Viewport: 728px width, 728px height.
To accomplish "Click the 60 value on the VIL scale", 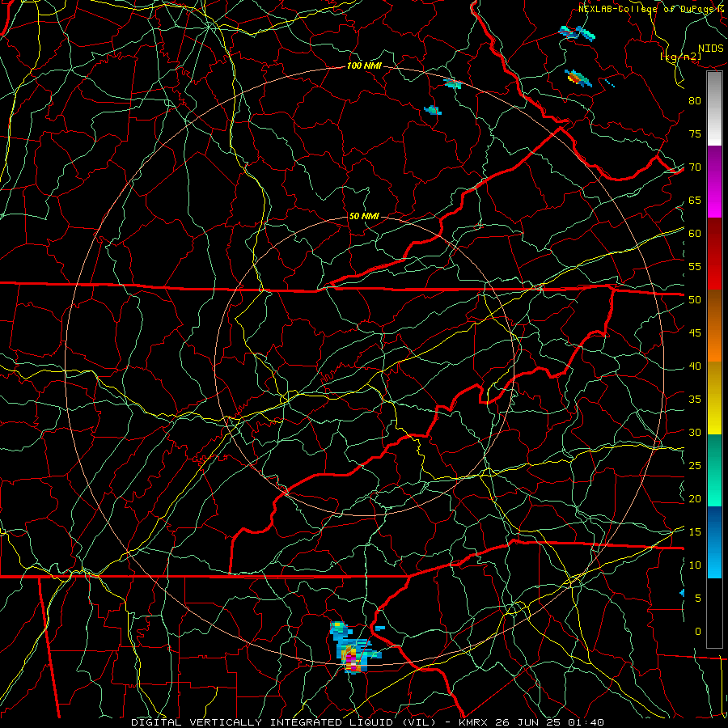I will click(x=695, y=234).
